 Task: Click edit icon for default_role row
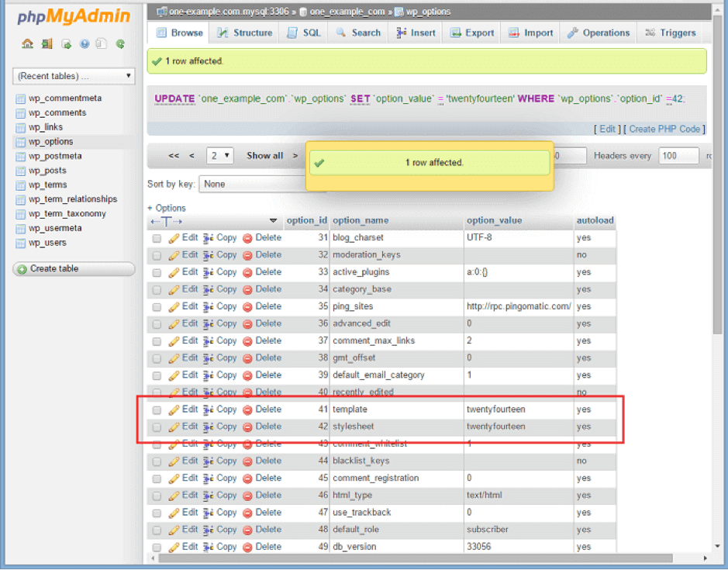(x=174, y=530)
